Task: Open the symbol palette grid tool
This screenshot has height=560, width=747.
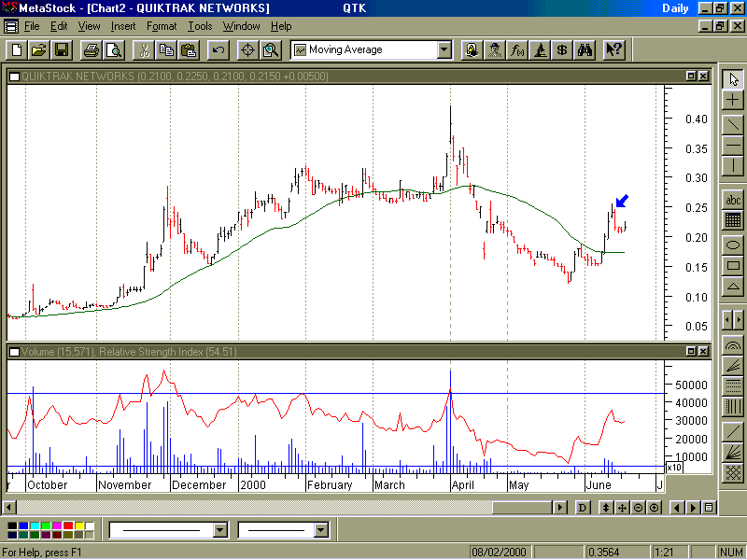Action: [x=733, y=220]
